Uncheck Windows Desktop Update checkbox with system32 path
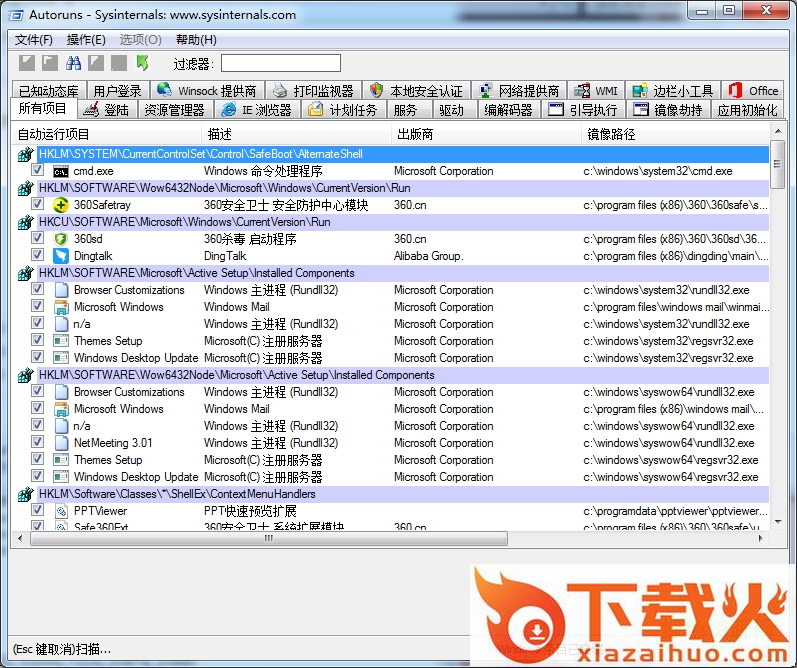This screenshot has height=668, width=797. pos(37,357)
